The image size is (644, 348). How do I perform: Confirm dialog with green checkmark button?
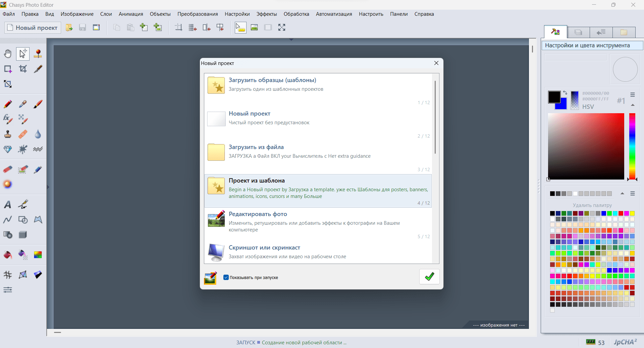(x=429, y=277)
